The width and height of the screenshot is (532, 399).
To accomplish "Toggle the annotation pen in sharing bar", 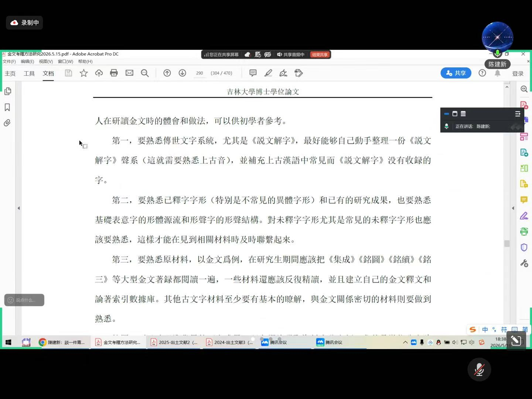I will tap(258, 55).
